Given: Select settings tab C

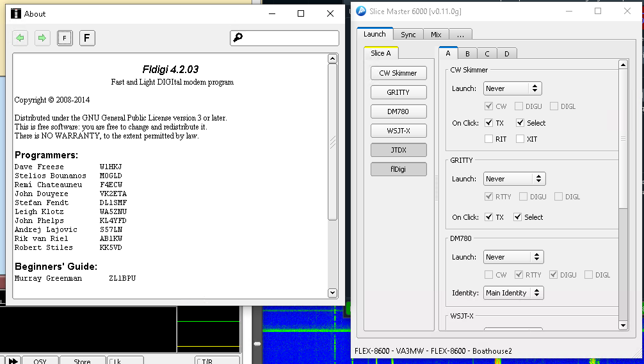Looking at the screenshot, I should pyautogui.click(x=487, y=53).
